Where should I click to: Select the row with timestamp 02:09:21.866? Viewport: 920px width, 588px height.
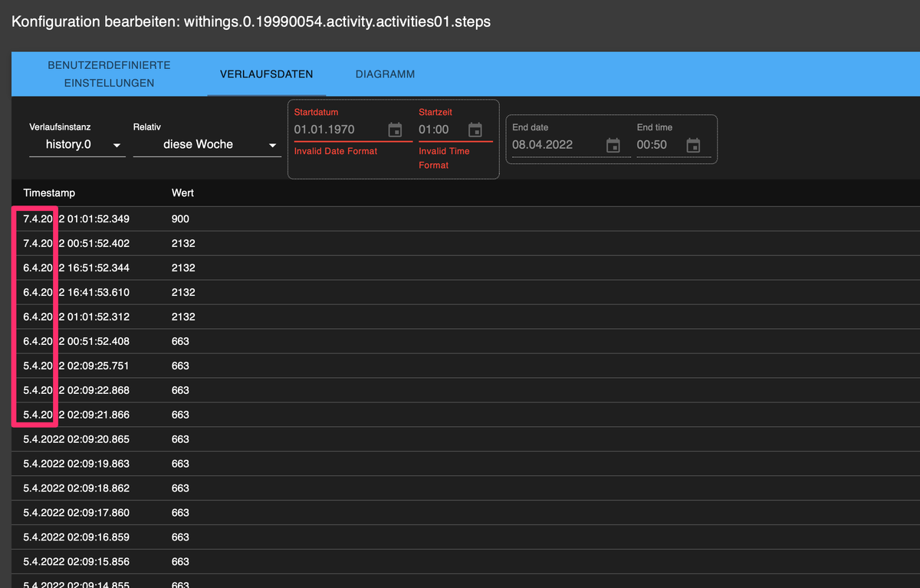pos(465,415)
